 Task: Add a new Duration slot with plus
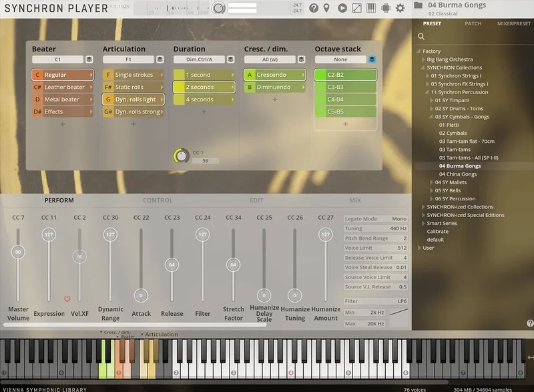point(204,112)
